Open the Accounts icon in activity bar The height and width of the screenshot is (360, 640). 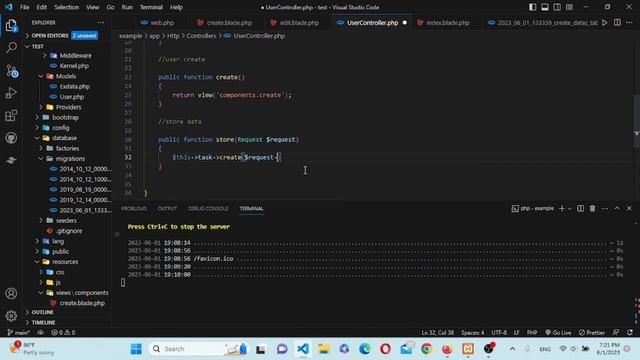[x=11, y=293]
